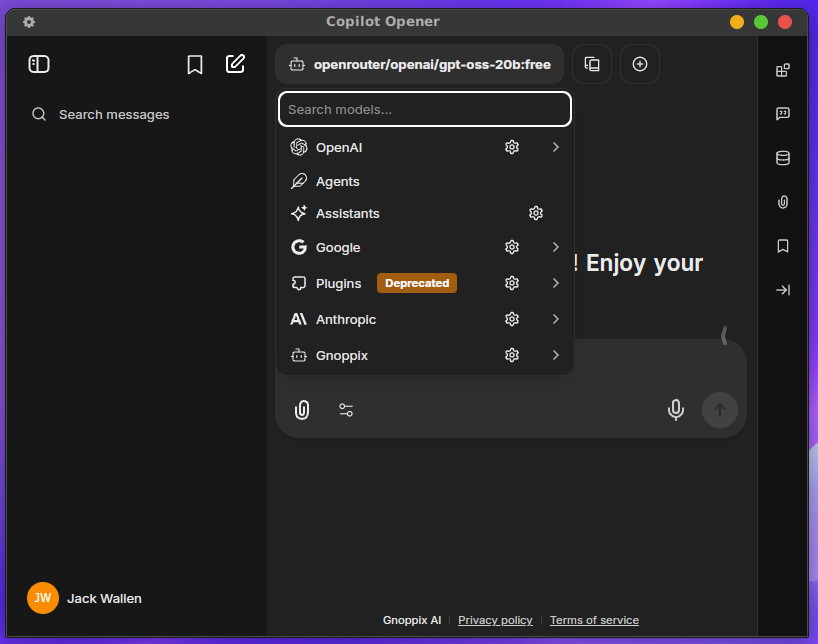818x644 pixels.
Task: Open memories database icon in right sidebar
Action: (783, 158)
